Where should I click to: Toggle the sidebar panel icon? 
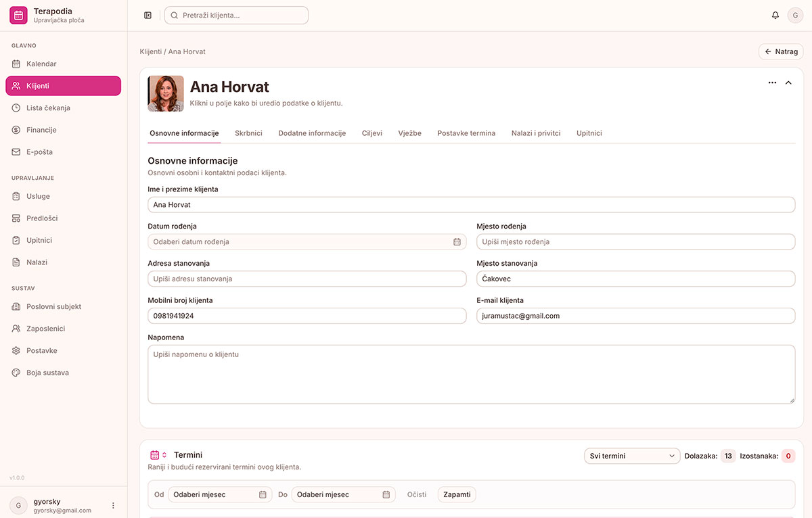coord(148,15)
